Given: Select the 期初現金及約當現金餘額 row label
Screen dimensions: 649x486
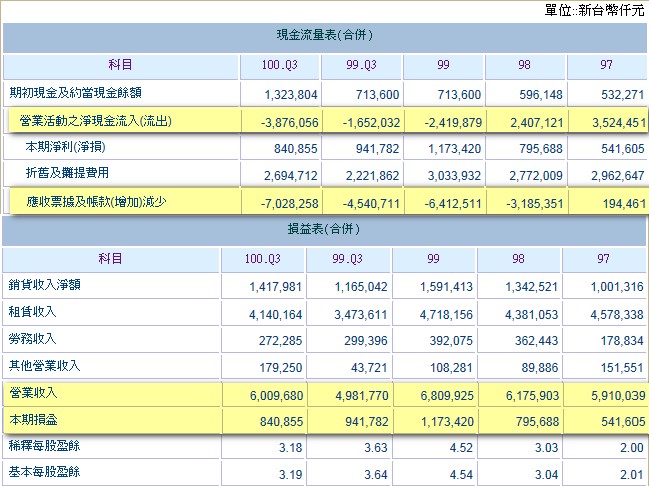Looking at the screenshot, I should (75, 92).
